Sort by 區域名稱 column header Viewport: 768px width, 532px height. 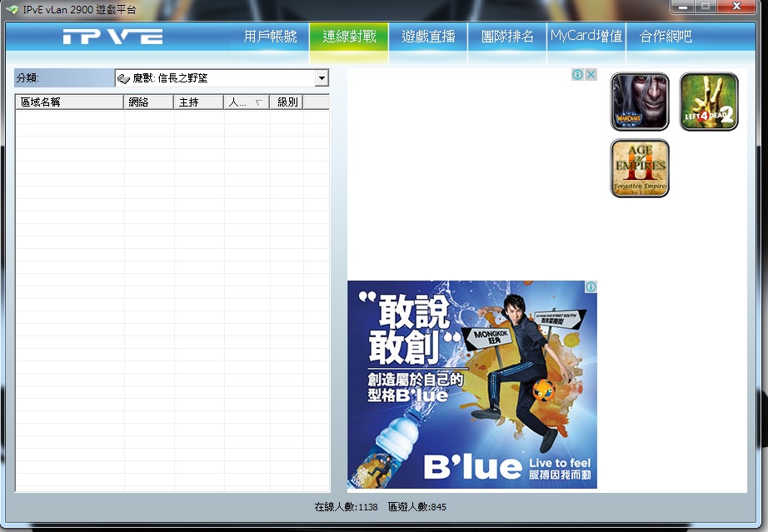tap(69, 102)
